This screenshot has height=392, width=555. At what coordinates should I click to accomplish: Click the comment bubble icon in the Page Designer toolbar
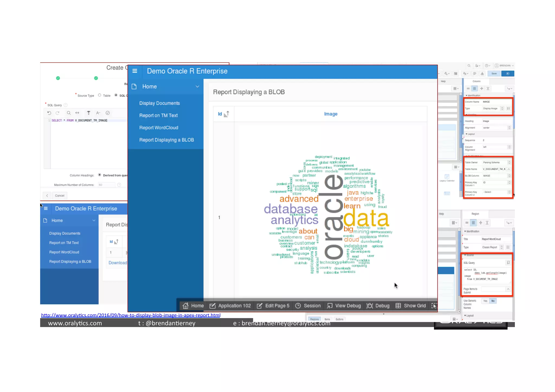pyautogui.click(x=475, y=73)
